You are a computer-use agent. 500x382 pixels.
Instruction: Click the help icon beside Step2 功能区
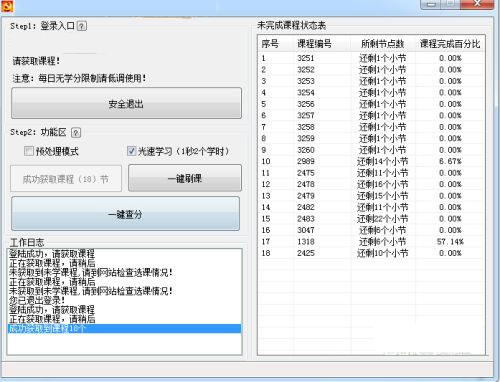click(x=76, y=133)
